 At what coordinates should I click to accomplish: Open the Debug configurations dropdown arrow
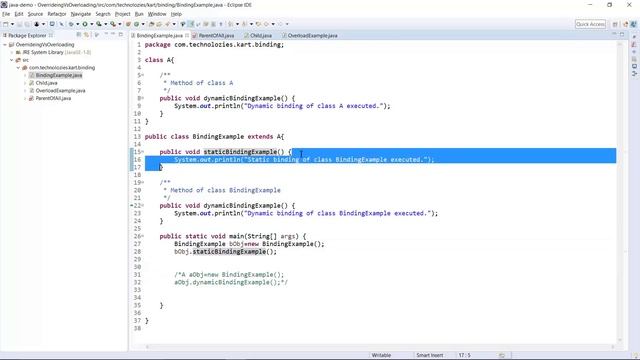[78, 24]
